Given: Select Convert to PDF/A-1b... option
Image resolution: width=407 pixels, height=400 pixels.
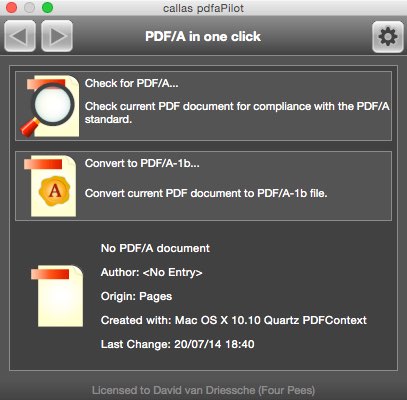Looking at the screenshot, I should click(x=203, y=186).
